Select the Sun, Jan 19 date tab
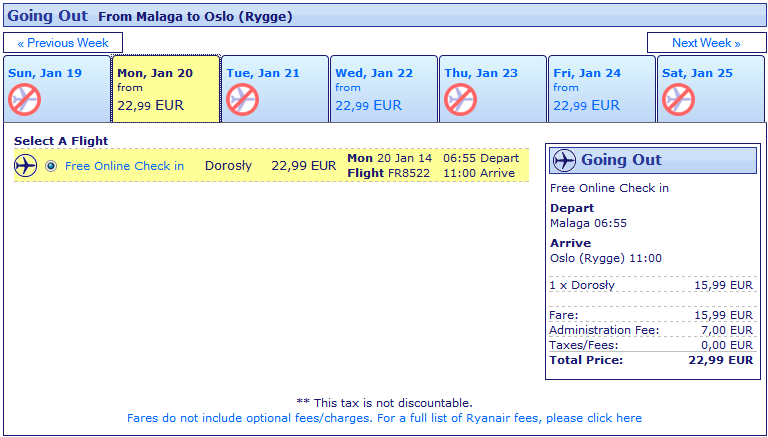 (x=57, y=89)
